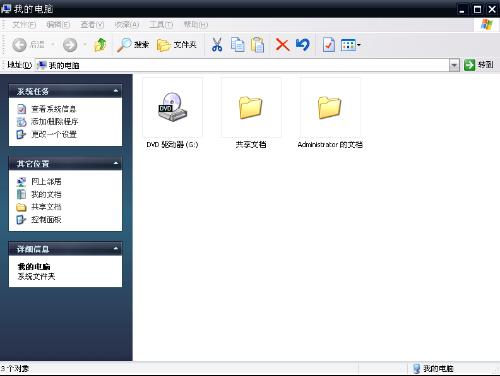Select the 共享文档 folder thumbnail
The image size is (500, 376).
(x=251, y=107)
